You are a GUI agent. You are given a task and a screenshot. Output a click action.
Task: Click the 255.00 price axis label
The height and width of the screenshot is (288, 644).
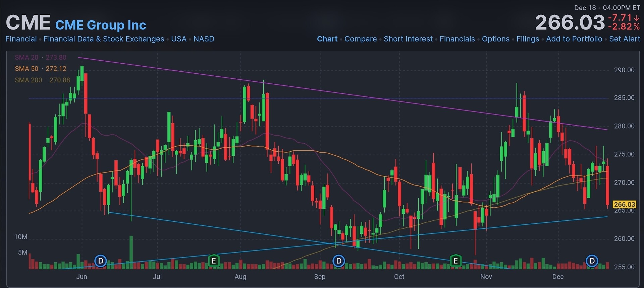(x=624, y=267)
